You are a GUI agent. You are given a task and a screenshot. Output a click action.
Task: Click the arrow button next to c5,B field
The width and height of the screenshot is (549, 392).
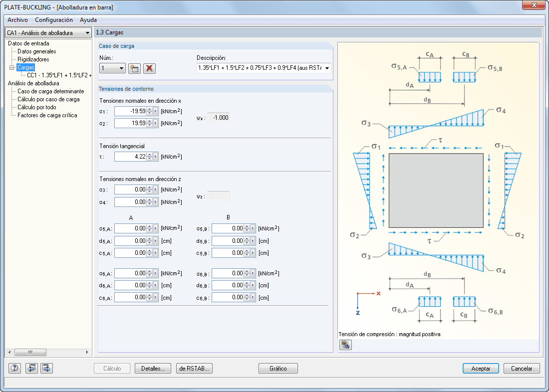pyautogui.click(x=253, y=253)
